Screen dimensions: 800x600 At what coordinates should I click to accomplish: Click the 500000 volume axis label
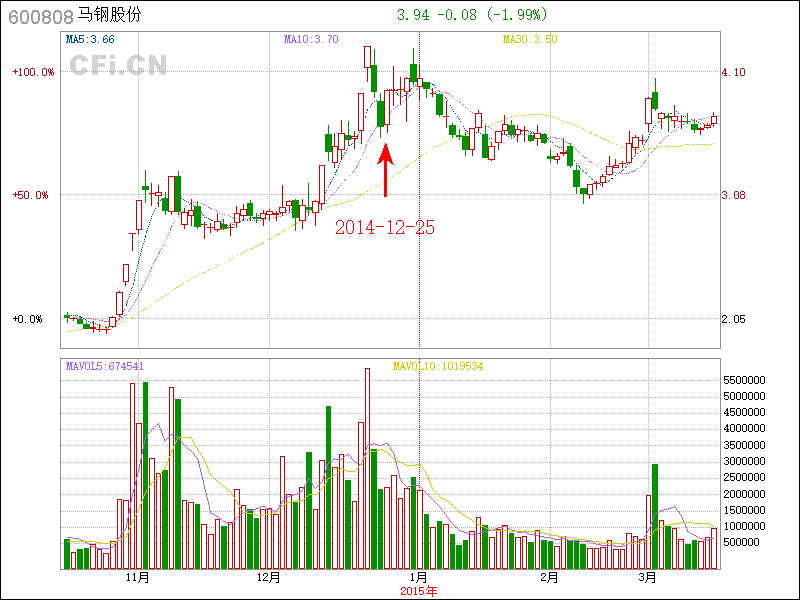741,542
